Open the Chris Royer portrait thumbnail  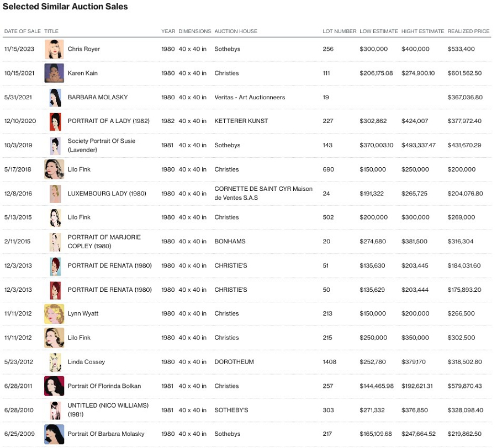tap(54, 49)
